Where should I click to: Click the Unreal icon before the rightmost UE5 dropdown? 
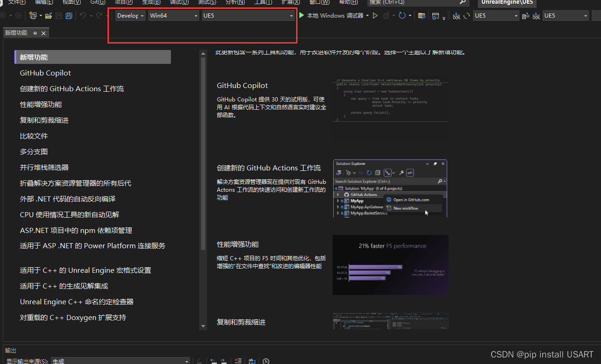pos(536,16)
